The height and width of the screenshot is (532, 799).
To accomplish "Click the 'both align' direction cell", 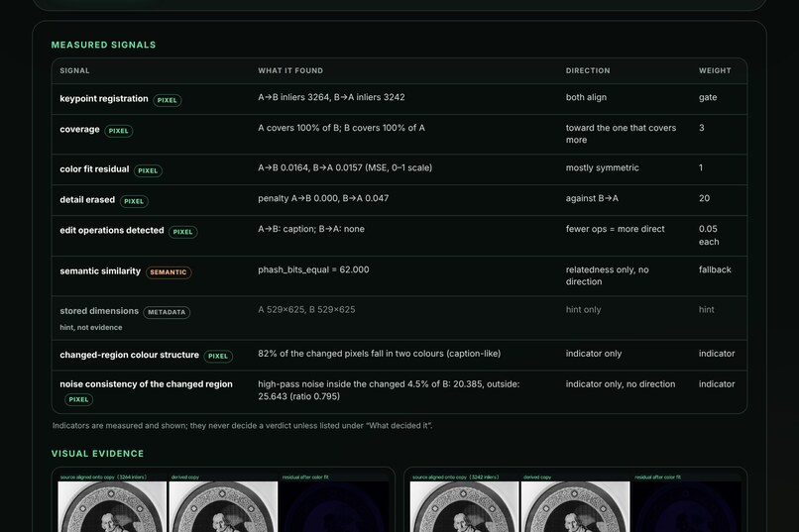I will coord(586,97).
